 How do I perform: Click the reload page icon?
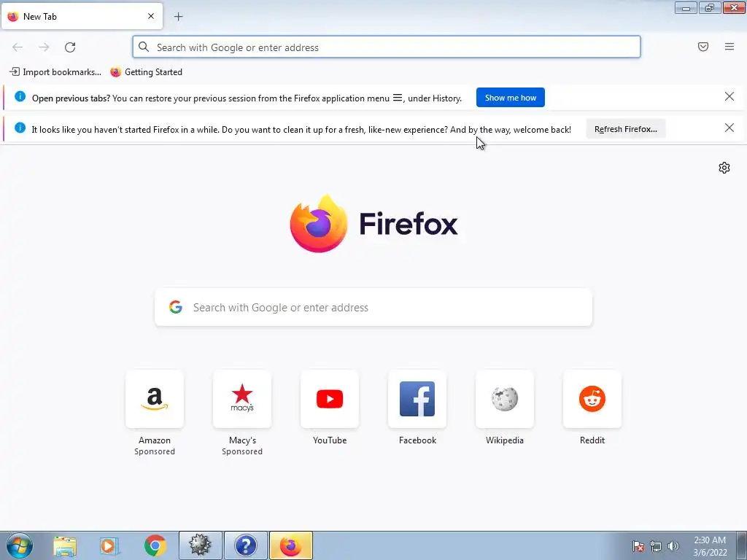click(x=70, y=47)
